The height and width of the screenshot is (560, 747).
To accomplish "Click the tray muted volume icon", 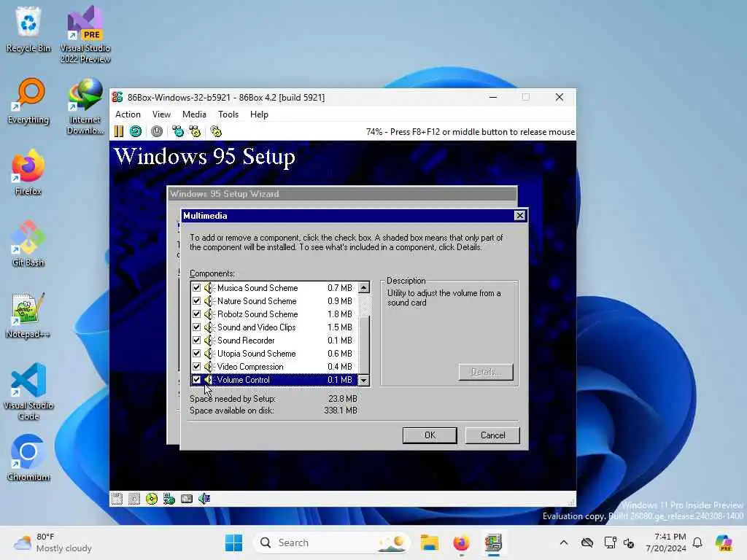I will pyautogui.click(x=629, y=542).
